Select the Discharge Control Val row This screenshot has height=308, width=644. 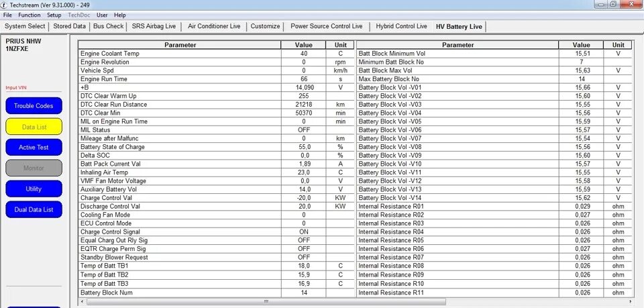217,206
